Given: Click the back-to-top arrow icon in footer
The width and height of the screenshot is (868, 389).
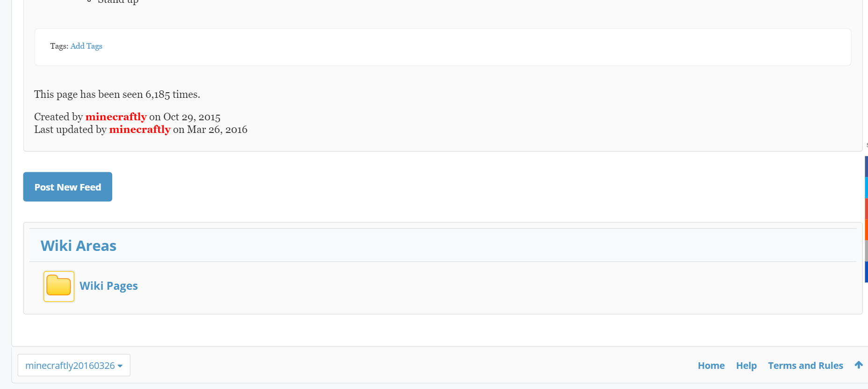Looking at the screenshot, I should 859,365.
